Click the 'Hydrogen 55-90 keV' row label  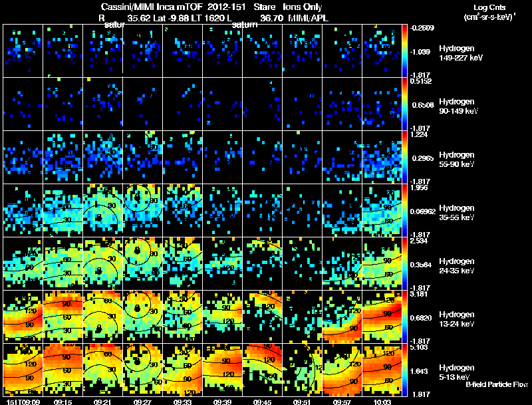click(x=456, y=160)
